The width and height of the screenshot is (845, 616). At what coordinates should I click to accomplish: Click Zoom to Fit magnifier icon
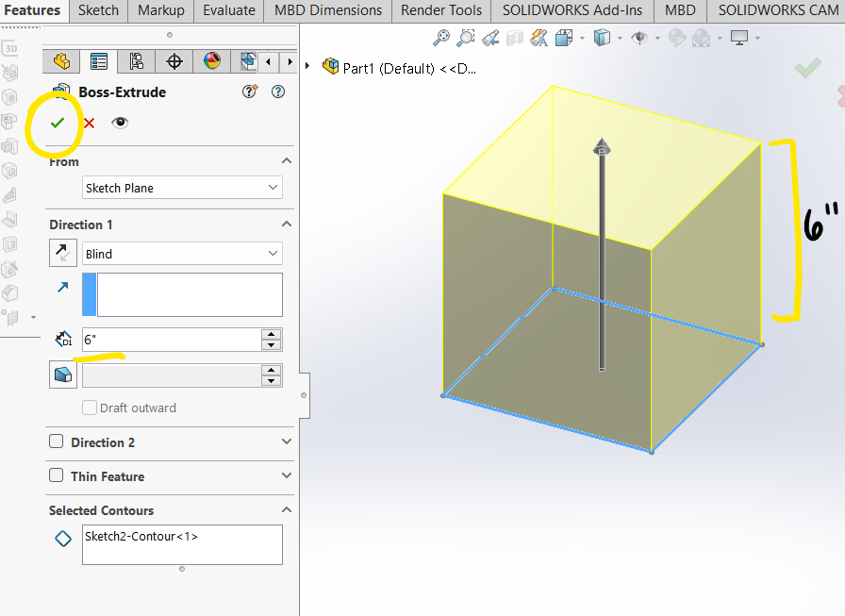pos(441,38)
